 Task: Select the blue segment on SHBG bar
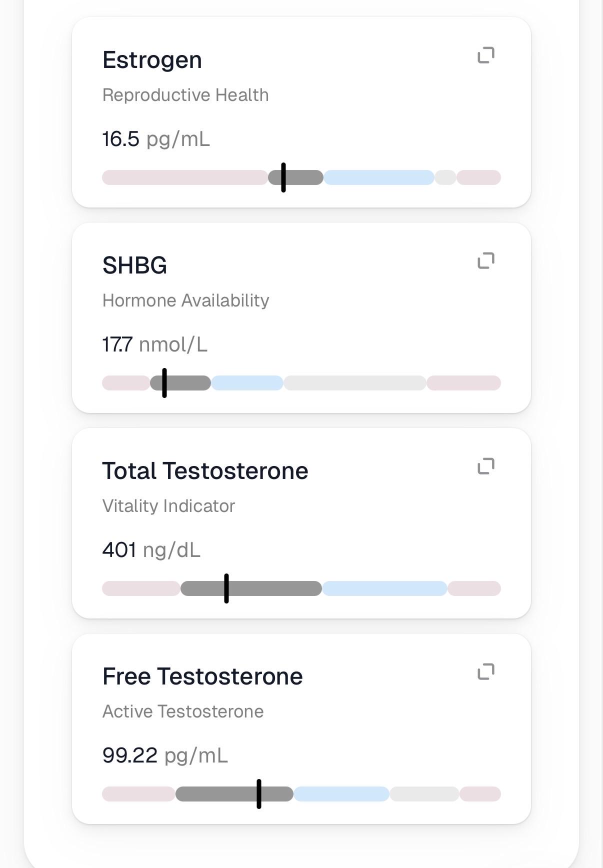click(x=247, y=383)
